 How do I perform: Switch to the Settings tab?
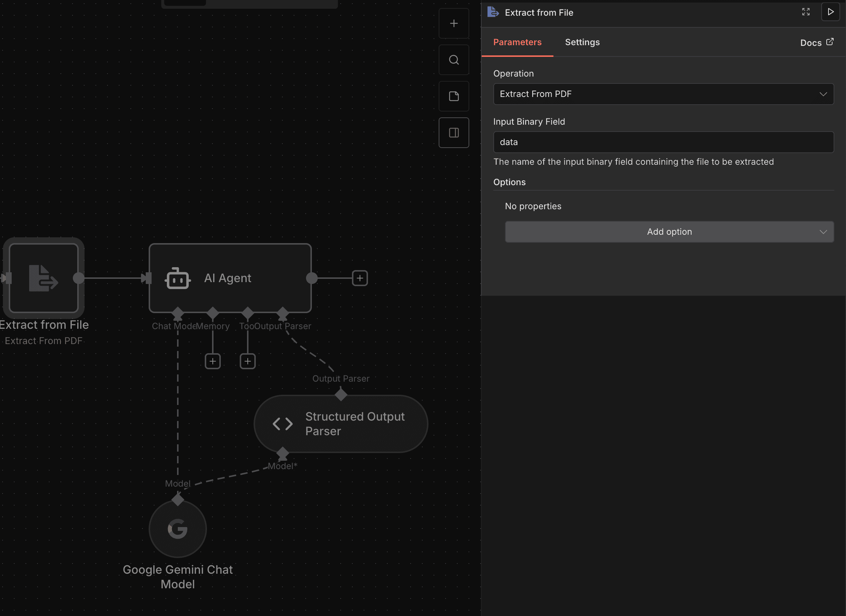coord(582,42)
